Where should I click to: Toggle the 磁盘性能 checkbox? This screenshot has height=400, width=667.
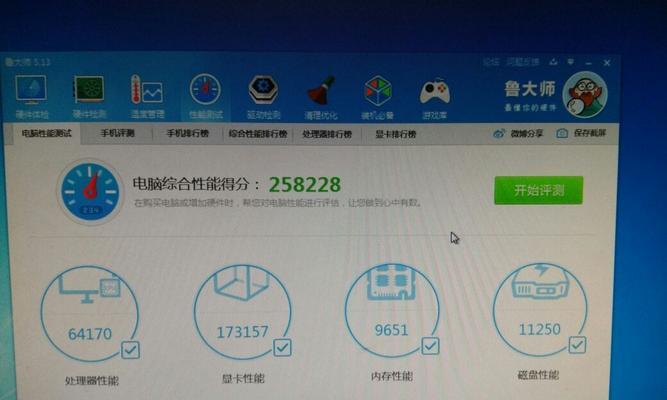coord(577,345)
